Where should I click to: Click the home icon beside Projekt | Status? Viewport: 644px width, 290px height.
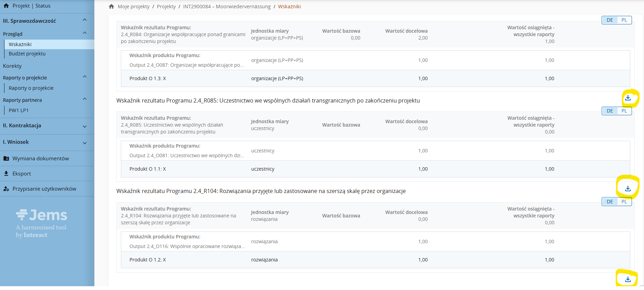6,6
